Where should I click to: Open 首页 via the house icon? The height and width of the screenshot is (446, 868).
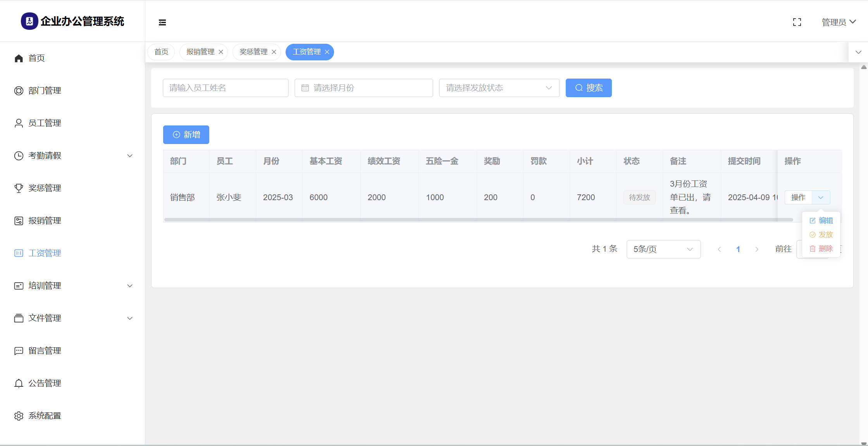click(x=19, y=58)
